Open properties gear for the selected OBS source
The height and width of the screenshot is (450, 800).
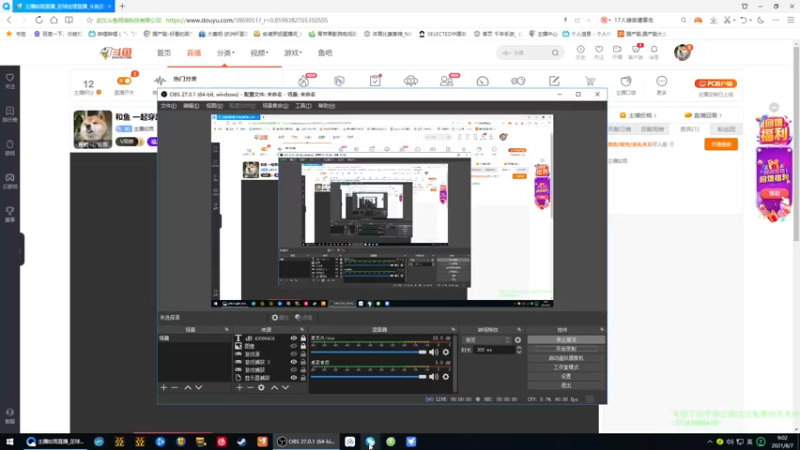280,317
